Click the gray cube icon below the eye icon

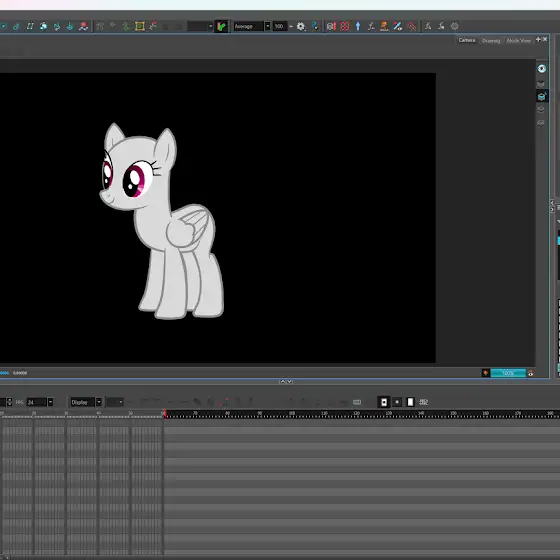point(541,83)
